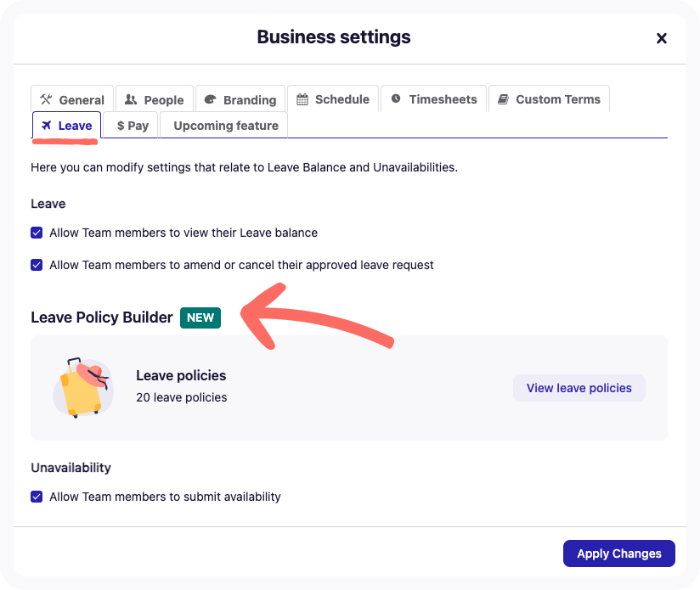Open the Pay tab

click(x=133, y=126)
